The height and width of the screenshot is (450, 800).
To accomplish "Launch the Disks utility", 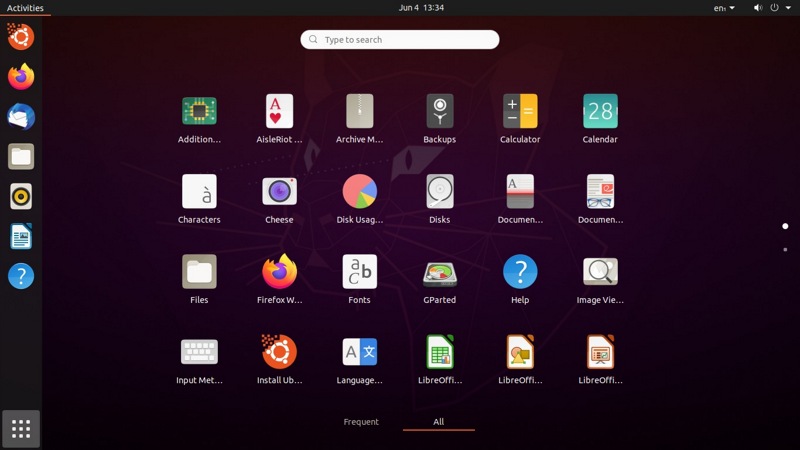I will click(x=439, y=191).
